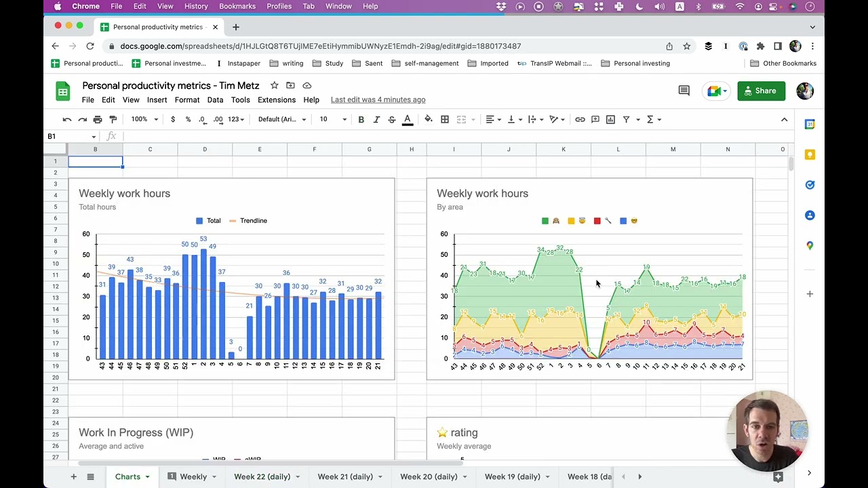Select column D header
This screenshot has width=868, height=488.
205,149
